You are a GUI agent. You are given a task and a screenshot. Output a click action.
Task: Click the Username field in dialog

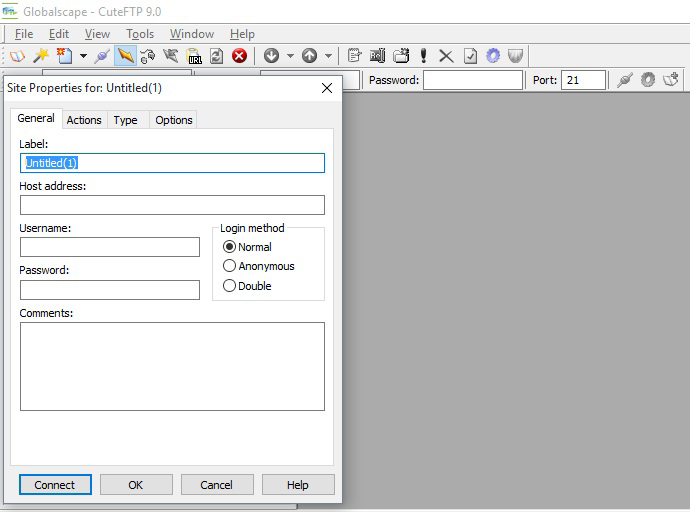(110, 247)
